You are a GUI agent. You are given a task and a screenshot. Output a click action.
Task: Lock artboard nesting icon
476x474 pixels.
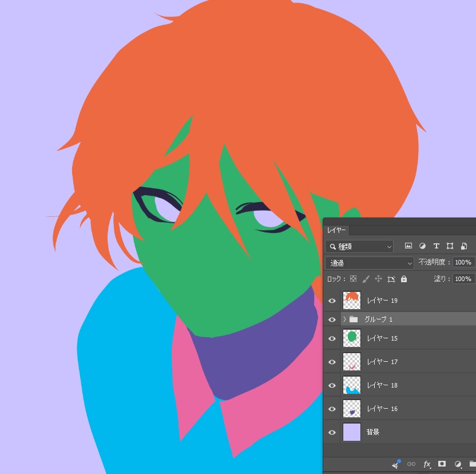[391, 279]
